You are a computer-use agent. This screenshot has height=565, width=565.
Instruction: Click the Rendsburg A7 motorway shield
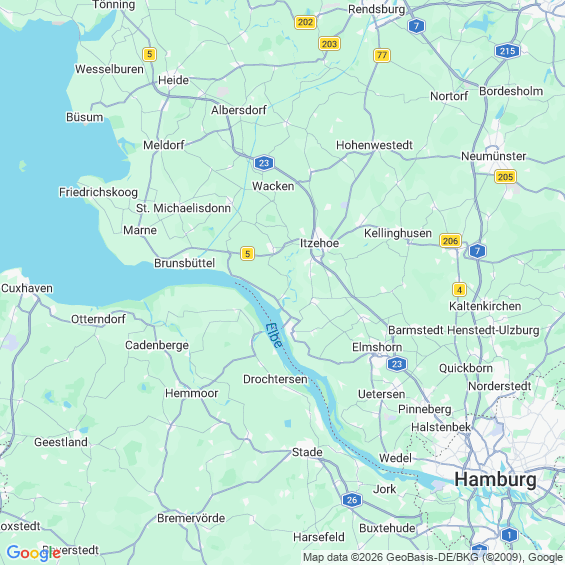click(417, 26)
